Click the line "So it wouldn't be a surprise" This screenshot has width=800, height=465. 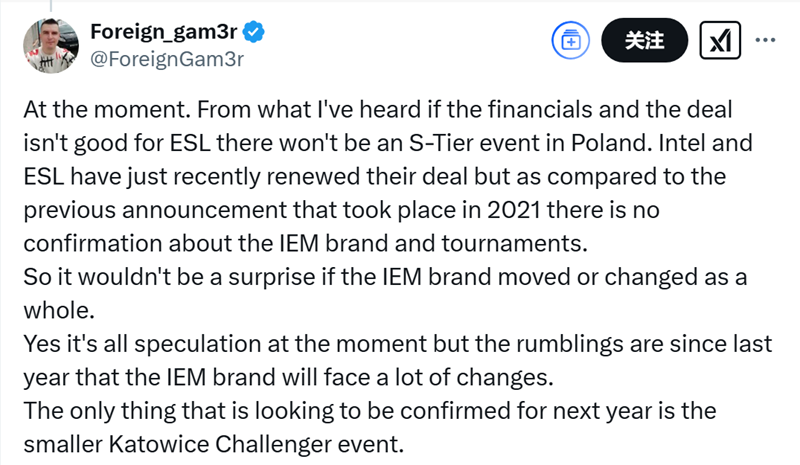385,277
